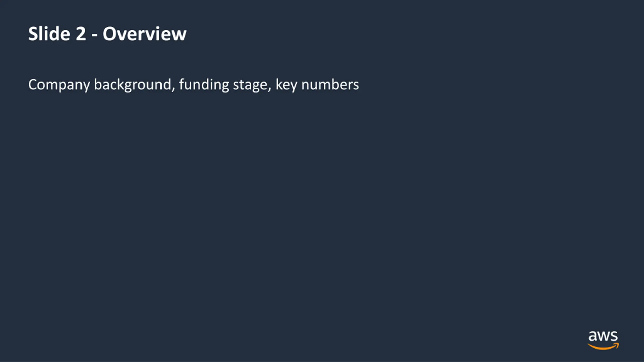The image size is (644, 362).
Task: Click the word 'funding' in the body text
Action: pos(204,85)
